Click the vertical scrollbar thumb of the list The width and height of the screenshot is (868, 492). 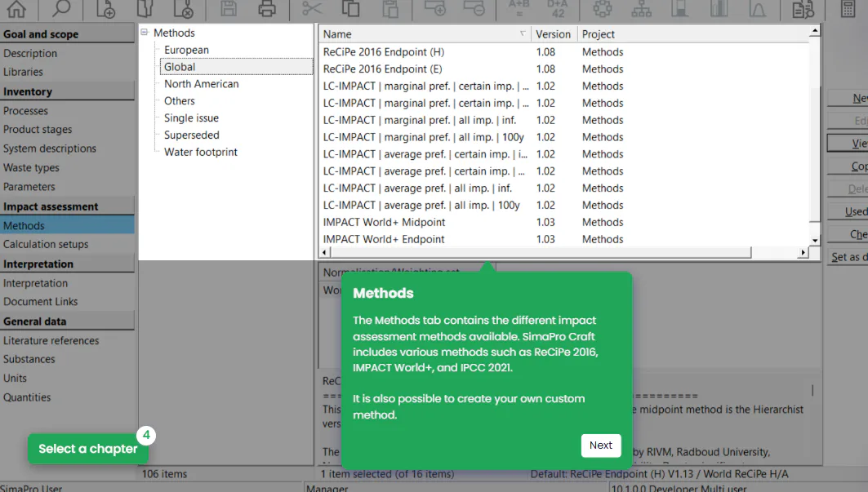pyautogui.click(x=814, y=154)
